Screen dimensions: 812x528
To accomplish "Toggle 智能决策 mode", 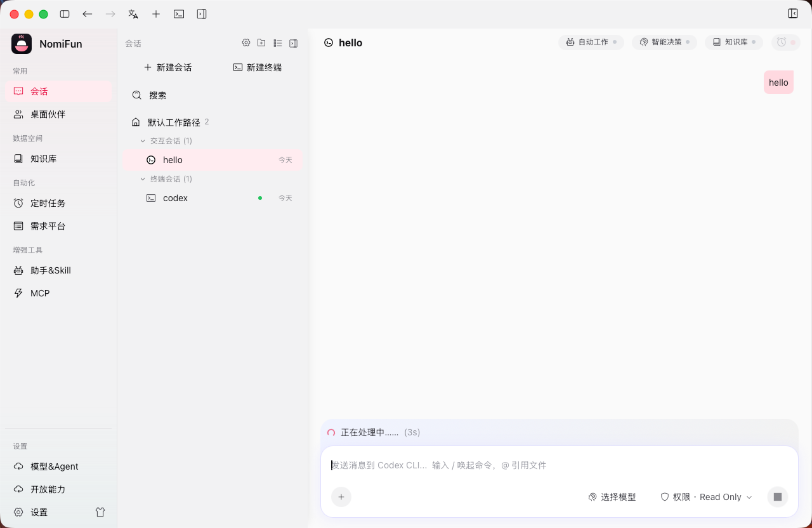I will (664, 42).
